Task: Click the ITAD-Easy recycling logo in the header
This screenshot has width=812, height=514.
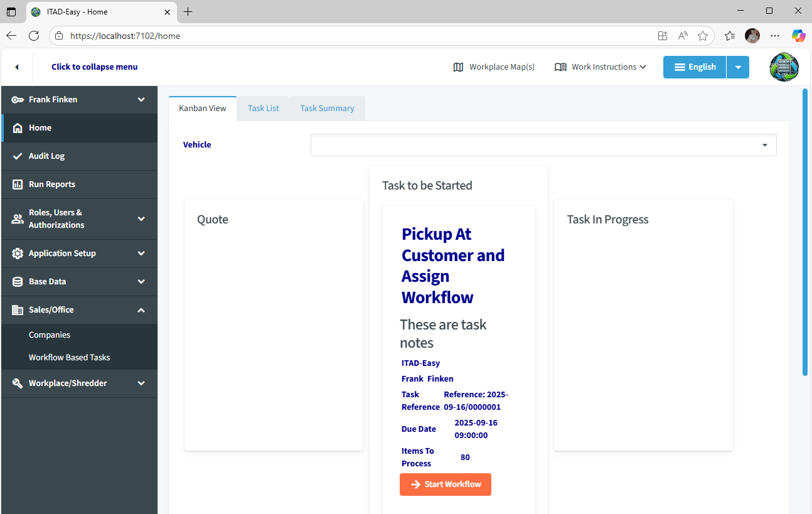Action: point(784,67)
